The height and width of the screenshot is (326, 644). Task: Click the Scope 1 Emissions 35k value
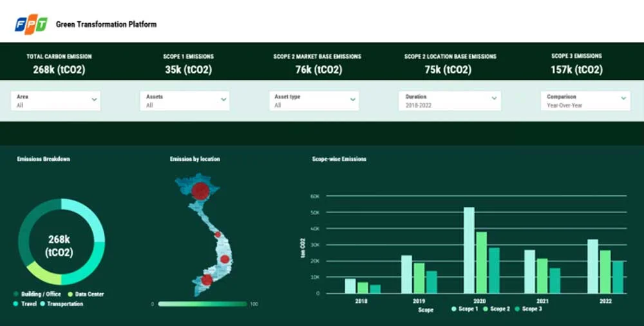189,70
